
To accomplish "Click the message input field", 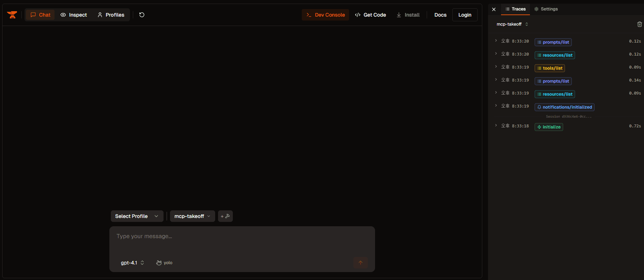I will click(242, 241).
